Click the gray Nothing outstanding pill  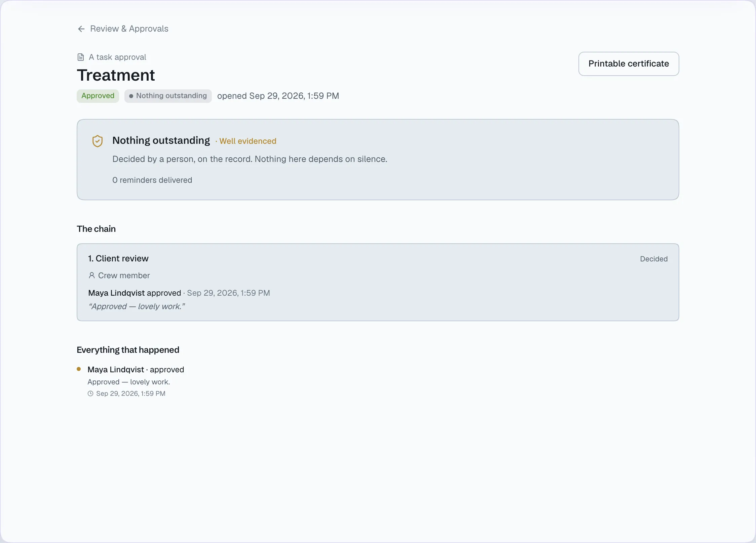(x=168, y=96)
